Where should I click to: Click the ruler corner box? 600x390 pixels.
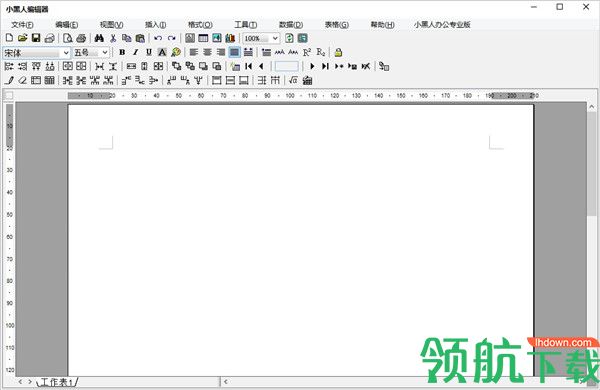9,96
